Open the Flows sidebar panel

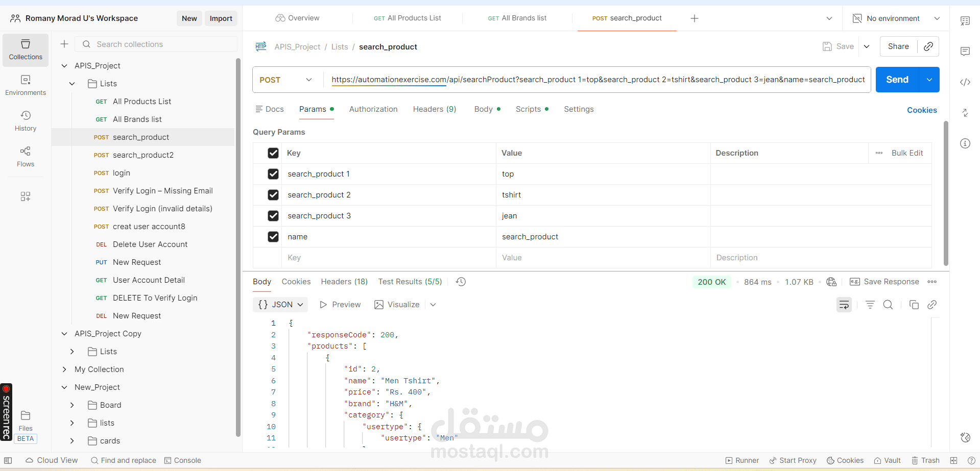pos(26,157)
